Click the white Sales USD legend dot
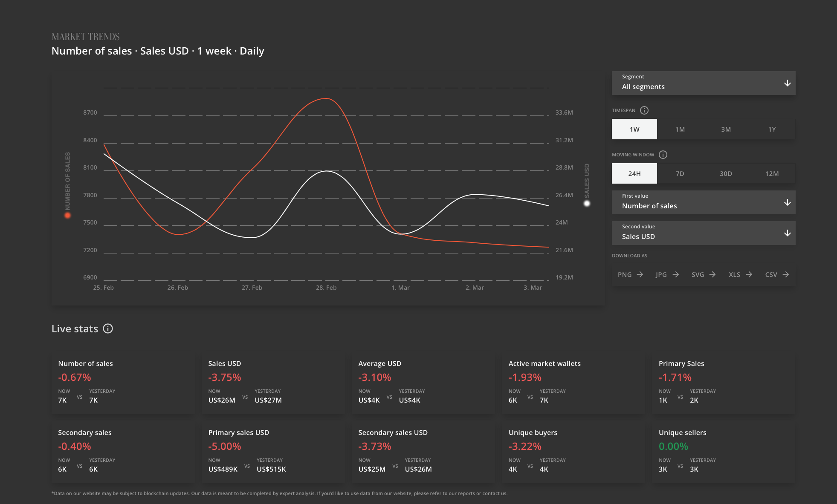 tap(587, 204)
